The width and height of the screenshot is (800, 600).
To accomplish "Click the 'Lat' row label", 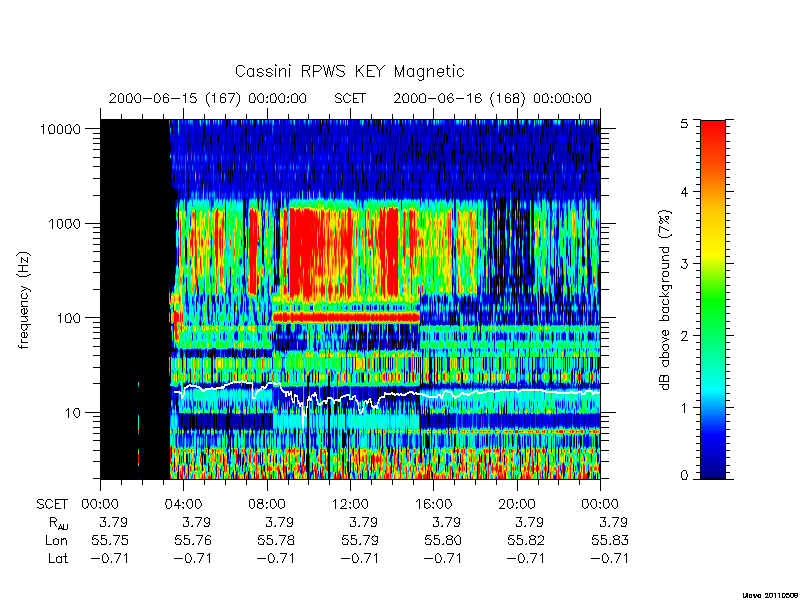I will coord(58,558).
